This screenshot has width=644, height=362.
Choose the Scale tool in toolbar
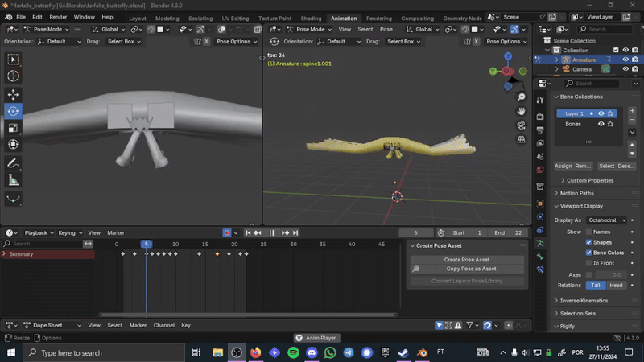pyautogui.click(x=13, y=128)
